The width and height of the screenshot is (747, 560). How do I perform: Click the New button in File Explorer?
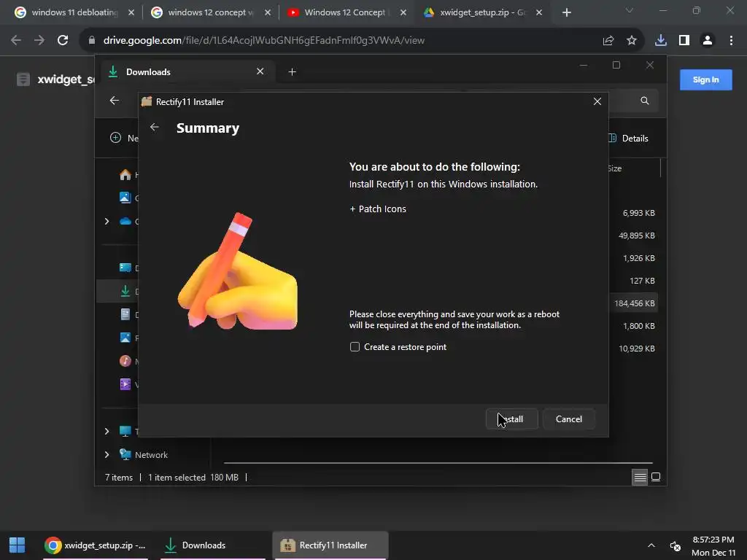pos(123,138)
